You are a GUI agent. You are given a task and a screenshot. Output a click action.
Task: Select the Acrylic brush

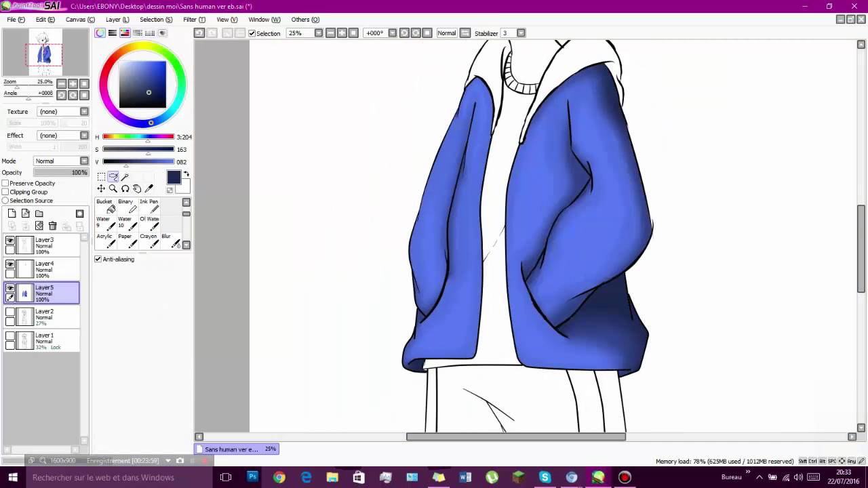tap(105, 241)
